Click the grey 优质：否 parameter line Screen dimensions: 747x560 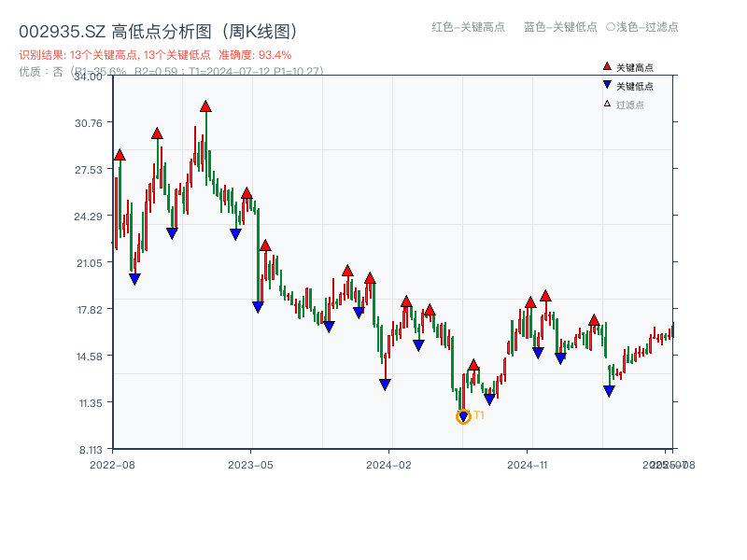(x=171, y=72)
